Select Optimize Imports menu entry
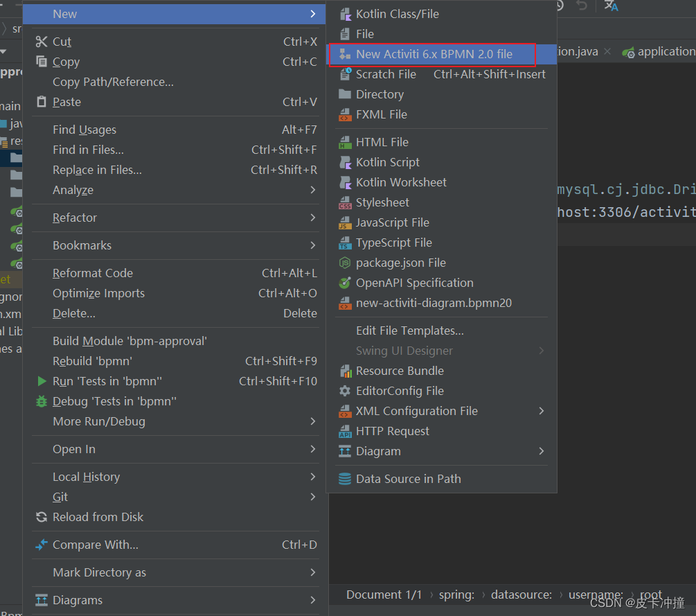Screen dimensions: 696x616 pos(175,293)
